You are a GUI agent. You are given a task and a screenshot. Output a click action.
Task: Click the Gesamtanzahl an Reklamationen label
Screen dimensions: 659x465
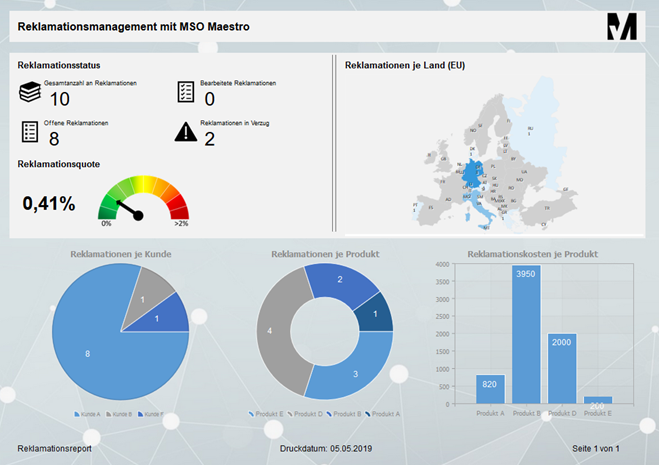pyautogui.click(x=90, y=83)
